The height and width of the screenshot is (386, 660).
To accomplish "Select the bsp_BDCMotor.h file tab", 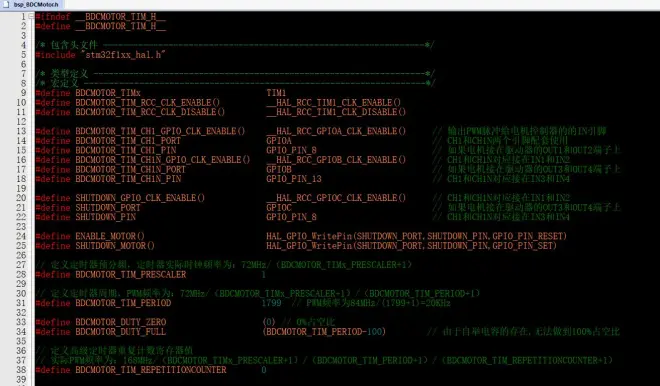I will coord(31,5).
